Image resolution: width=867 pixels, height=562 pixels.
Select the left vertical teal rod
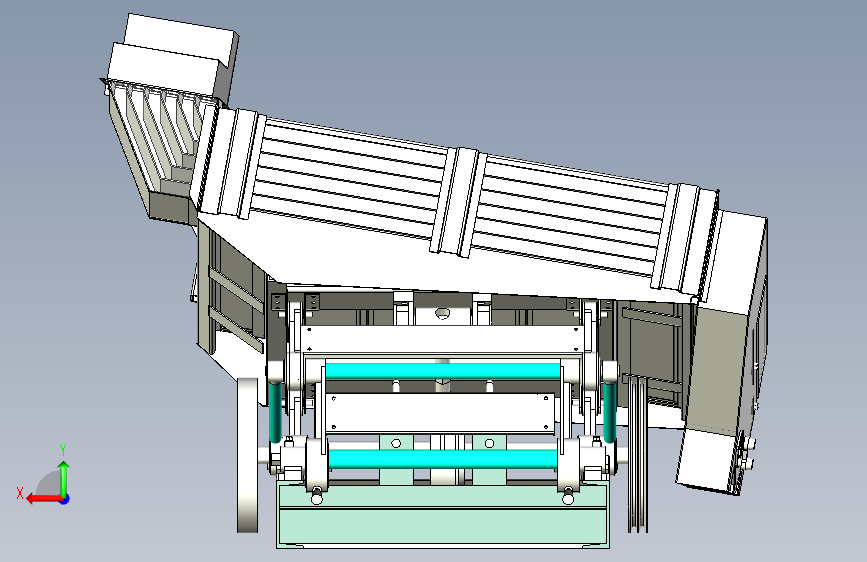pos(275,411)
